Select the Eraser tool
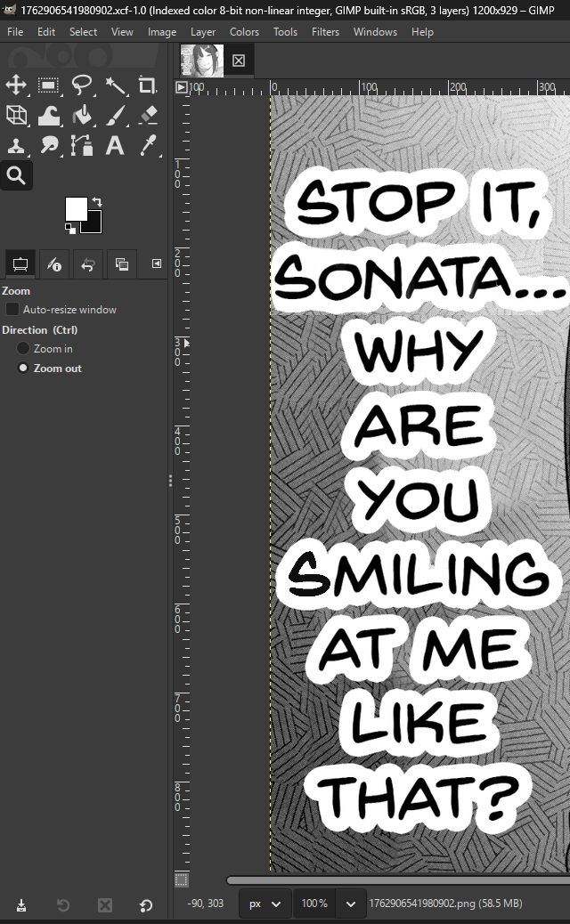This screenshot has width=570, height=924. (x=147, y=115)
